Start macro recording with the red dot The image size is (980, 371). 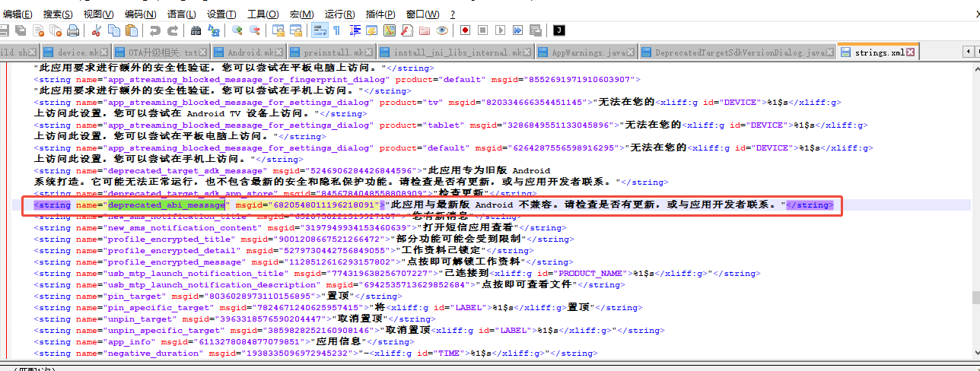pos(465,30)
